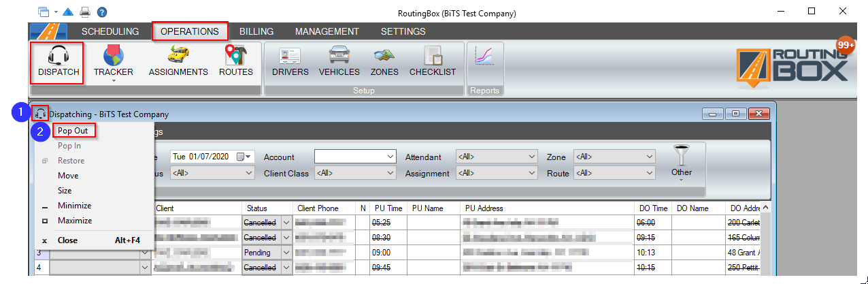Open Assignments taxi icon
The width and height of the screenshot is (868, 284).
[x=178, y=63]
